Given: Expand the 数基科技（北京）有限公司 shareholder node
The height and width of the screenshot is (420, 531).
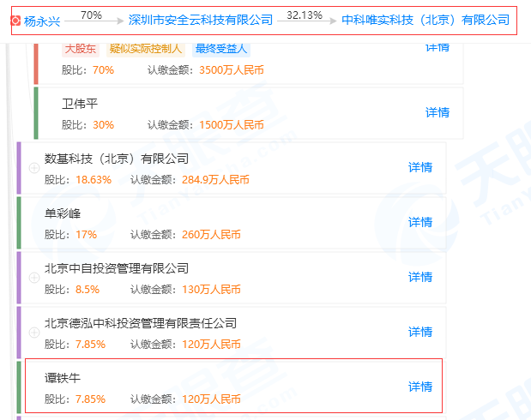Looking at the screenshot, I should click(33, 168).
